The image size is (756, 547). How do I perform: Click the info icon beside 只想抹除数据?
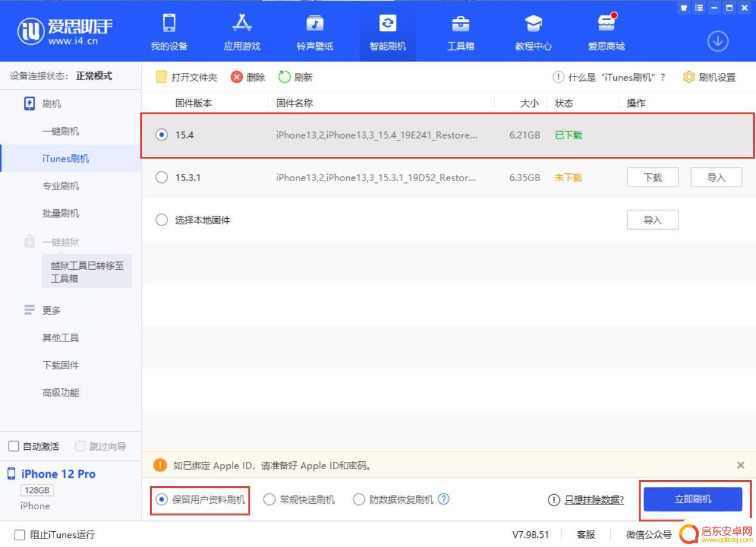pyautogui.click(x=554, y=500)
